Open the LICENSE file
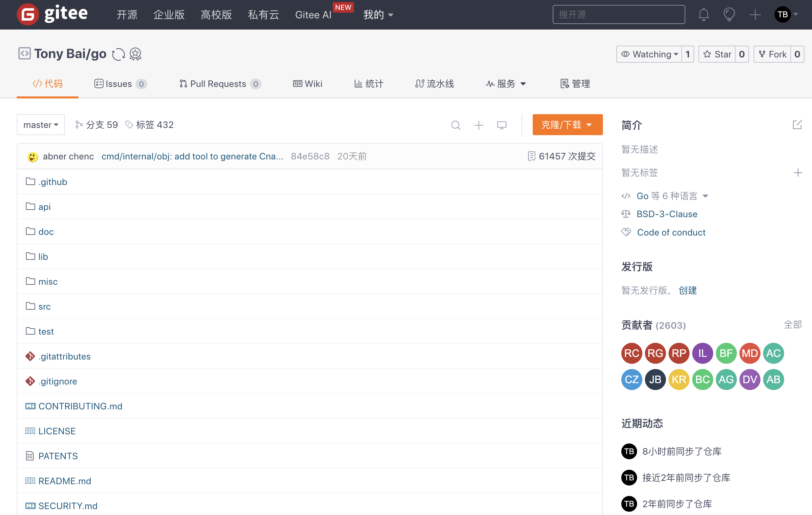Screen dimensions: 812x515 (57, 431)
